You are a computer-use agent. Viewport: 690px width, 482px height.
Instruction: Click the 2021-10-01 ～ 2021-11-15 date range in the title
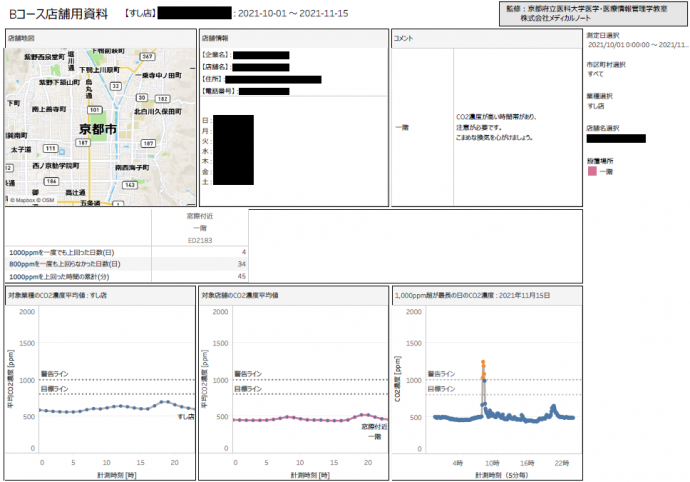(x=293, y=14)
